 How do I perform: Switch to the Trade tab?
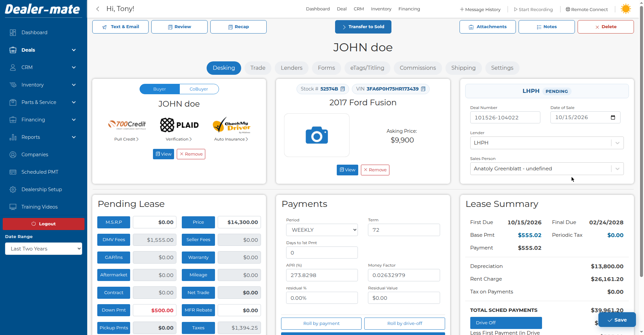[x=258, y=68]
